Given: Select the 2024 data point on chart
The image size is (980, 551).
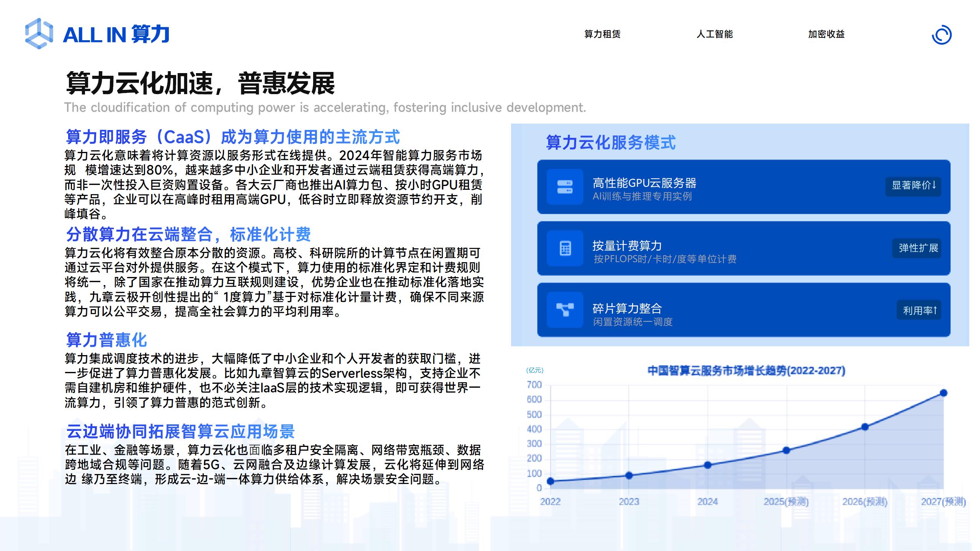Looking at the screenshot, I should (708, 465).
